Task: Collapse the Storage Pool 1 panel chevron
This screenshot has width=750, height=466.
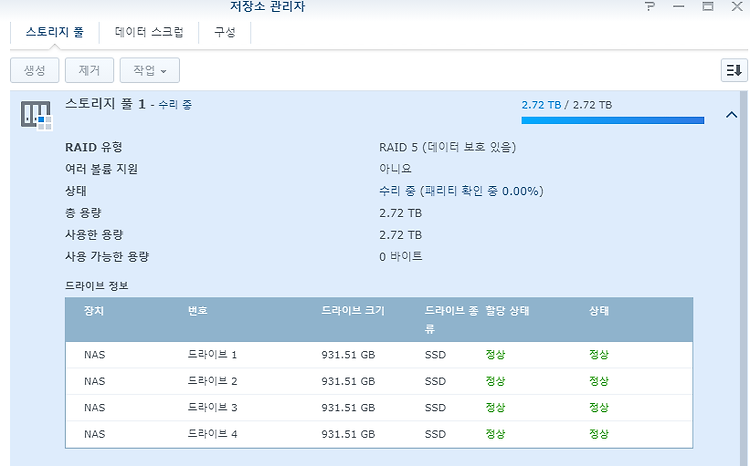Action: tap(731, 115)
